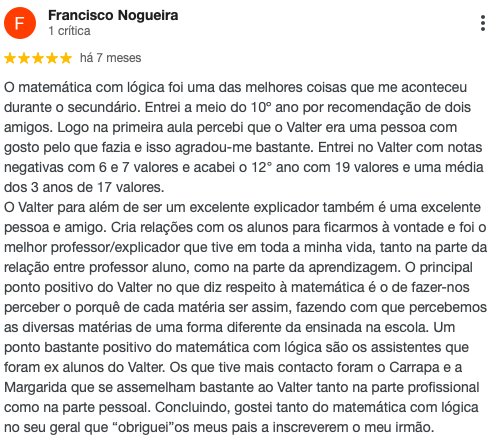Click the word "Concluindo" in the review

192,407
